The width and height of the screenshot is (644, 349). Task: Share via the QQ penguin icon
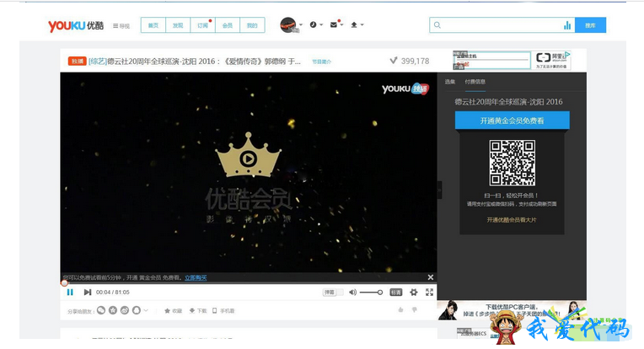137,310
